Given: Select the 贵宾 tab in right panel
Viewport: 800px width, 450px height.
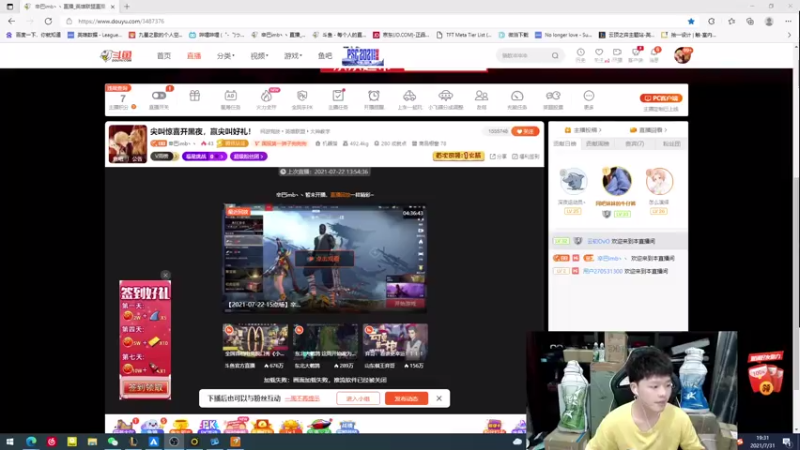Looking at the screenshot, I should [x=635, y=144].
